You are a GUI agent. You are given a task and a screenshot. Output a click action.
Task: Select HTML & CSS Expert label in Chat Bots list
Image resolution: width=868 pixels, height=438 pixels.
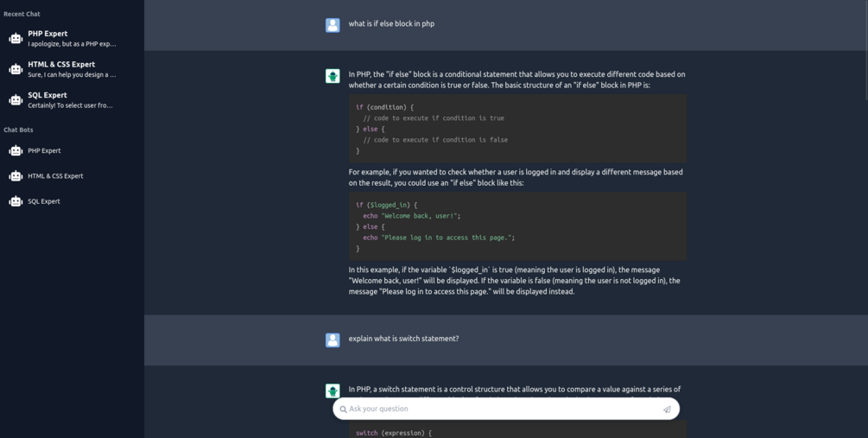[55, 176]
